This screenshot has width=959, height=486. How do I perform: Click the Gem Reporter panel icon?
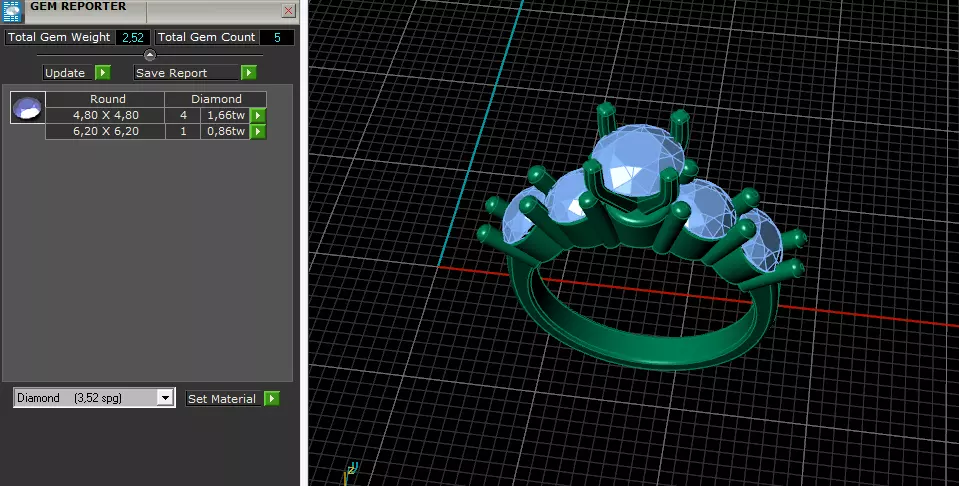coord(12,11)
